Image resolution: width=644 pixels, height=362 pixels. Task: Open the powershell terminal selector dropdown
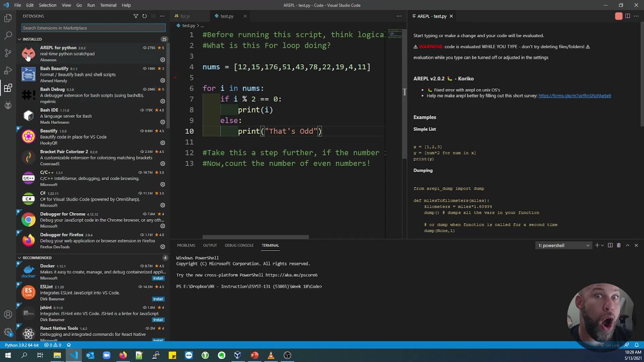tap(563, 245)
